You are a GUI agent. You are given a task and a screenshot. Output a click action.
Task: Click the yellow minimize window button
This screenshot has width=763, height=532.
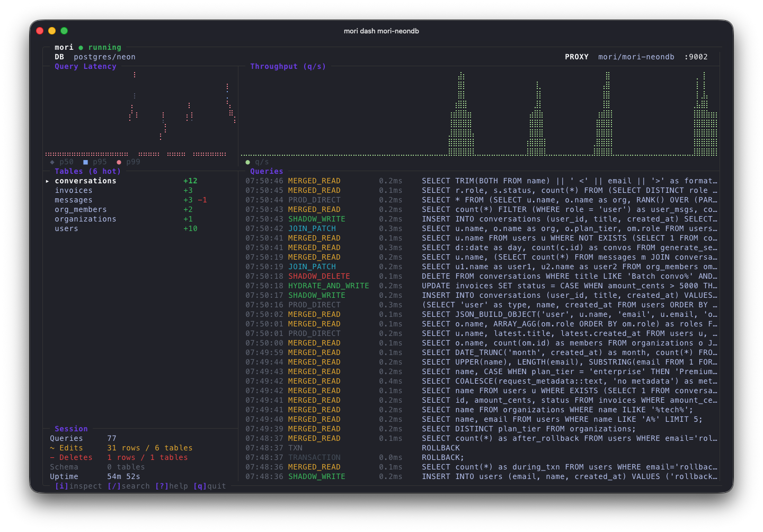pos(52,31)
